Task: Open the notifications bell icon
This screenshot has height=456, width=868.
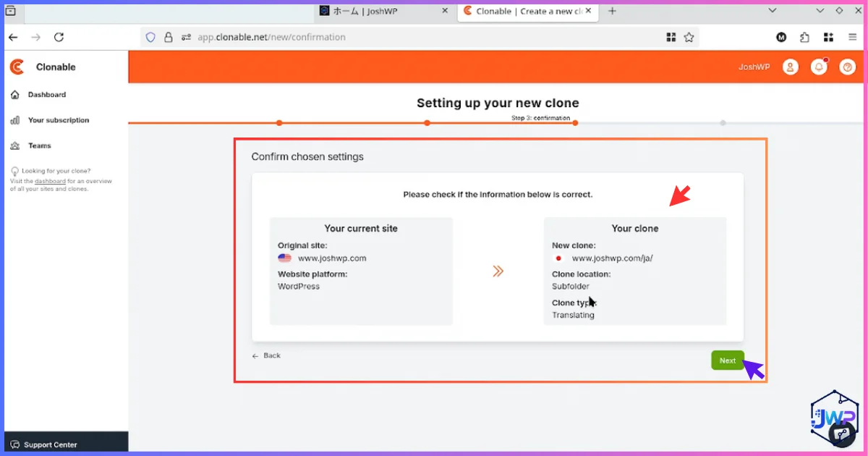Action: [820, 67]
